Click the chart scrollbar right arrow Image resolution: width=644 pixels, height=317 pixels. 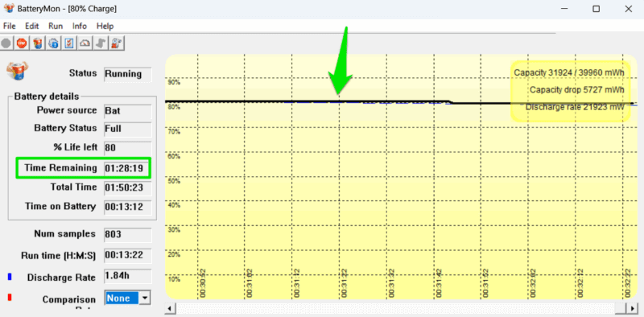coord(632,308)
